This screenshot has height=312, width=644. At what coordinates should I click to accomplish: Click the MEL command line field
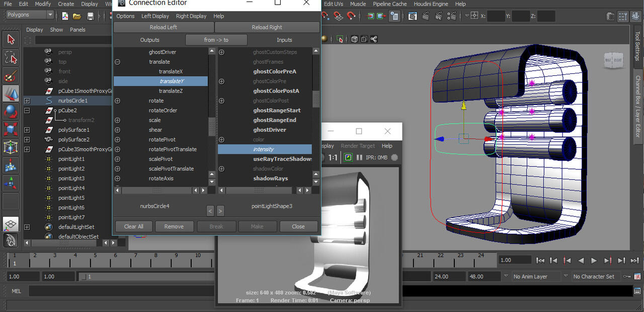point(121,291)
